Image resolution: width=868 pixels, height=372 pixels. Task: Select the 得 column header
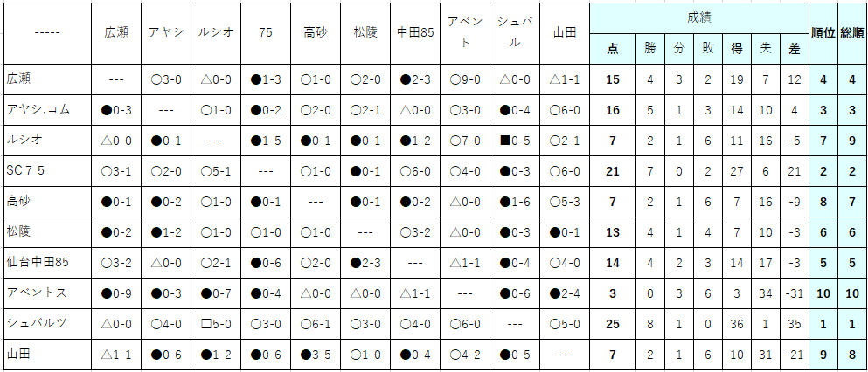(736, 49)
